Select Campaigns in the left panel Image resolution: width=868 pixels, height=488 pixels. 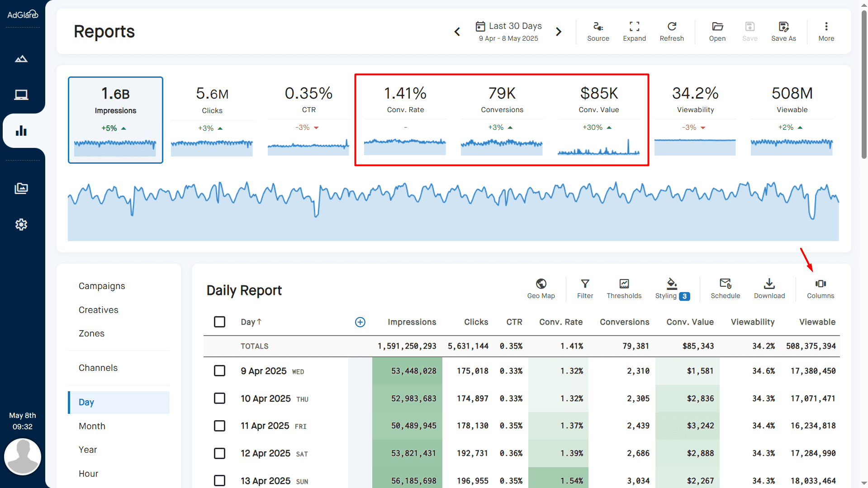pos(102,286)
